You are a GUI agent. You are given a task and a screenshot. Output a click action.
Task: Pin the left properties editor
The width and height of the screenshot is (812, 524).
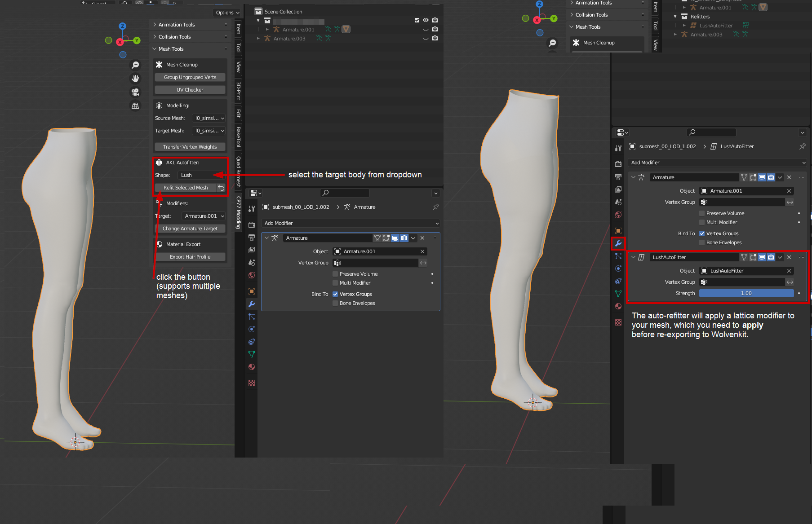[435, 207]
